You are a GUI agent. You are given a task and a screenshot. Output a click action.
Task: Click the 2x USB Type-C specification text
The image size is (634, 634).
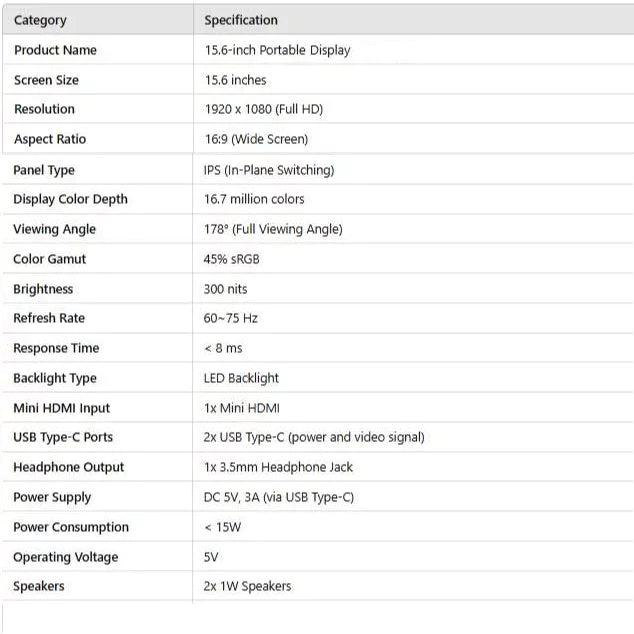click(x=314, y=437)
